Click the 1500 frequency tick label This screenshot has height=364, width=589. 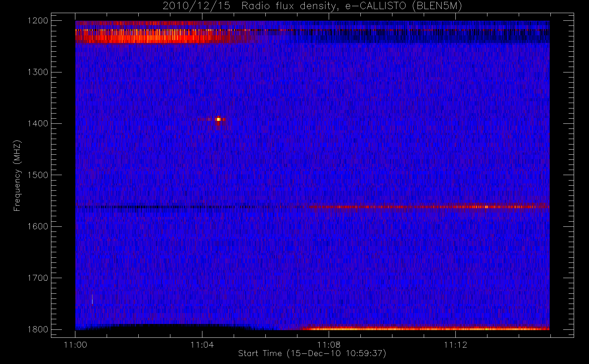pos(38,175)
